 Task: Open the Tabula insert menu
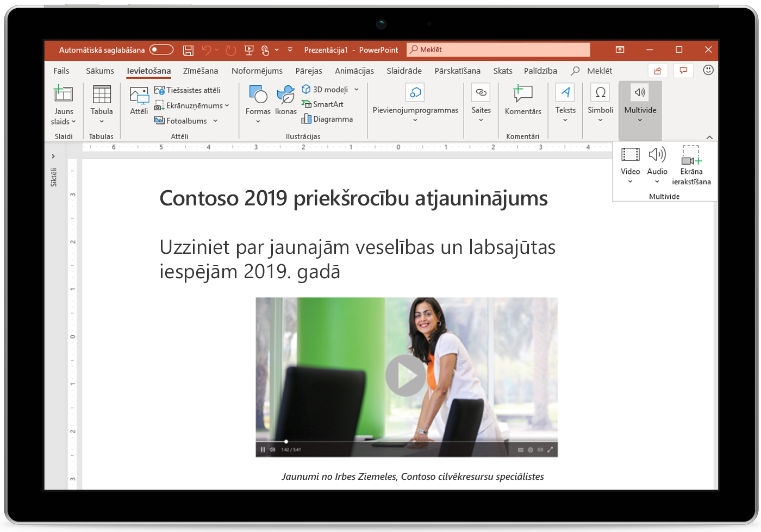click(102, 104)
